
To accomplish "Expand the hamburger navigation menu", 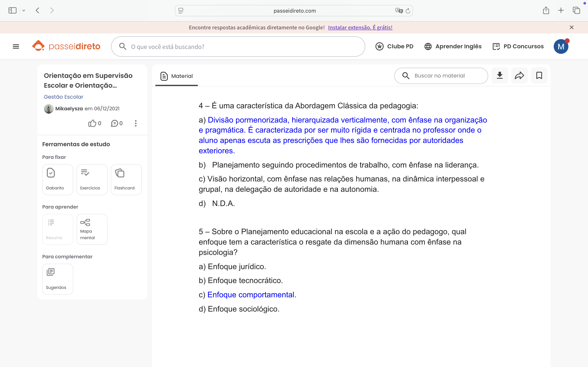I will 16,46.
